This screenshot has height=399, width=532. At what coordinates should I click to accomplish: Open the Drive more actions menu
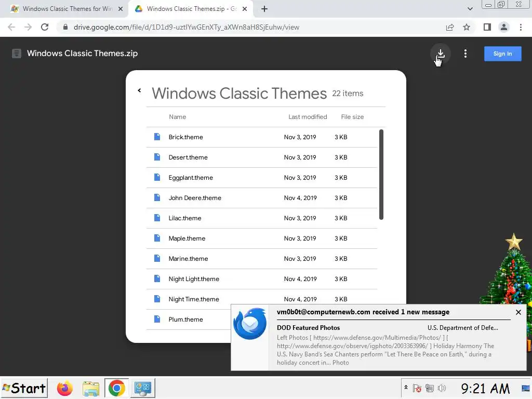(x=465, y=54)
